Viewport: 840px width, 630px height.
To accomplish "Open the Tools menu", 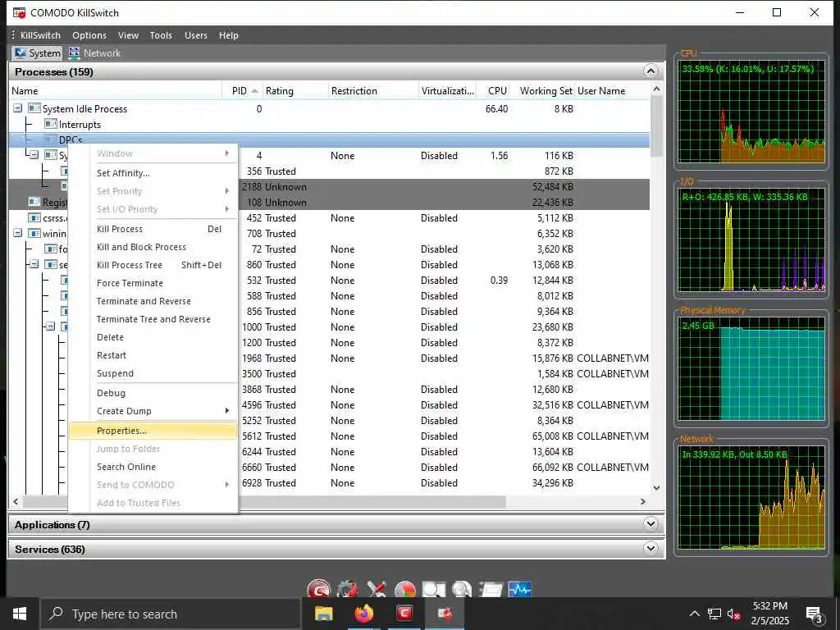I will coord(161,35).
